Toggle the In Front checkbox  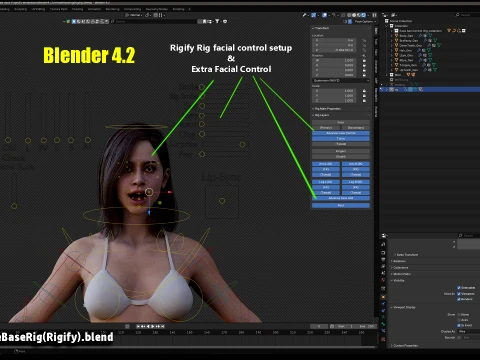coord(459,325)
